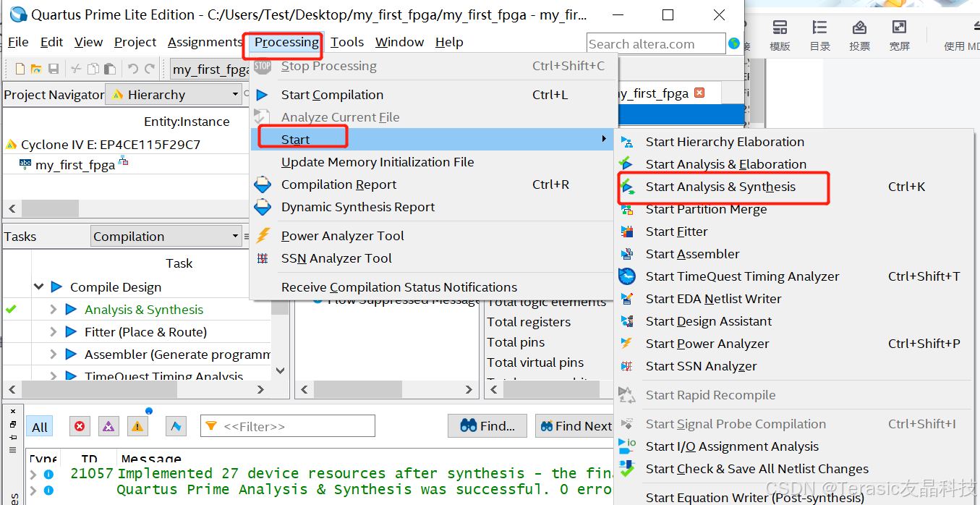The image size is (980, 505).
Task: Toggle the flagged messages filter icon
Action: 176,426
